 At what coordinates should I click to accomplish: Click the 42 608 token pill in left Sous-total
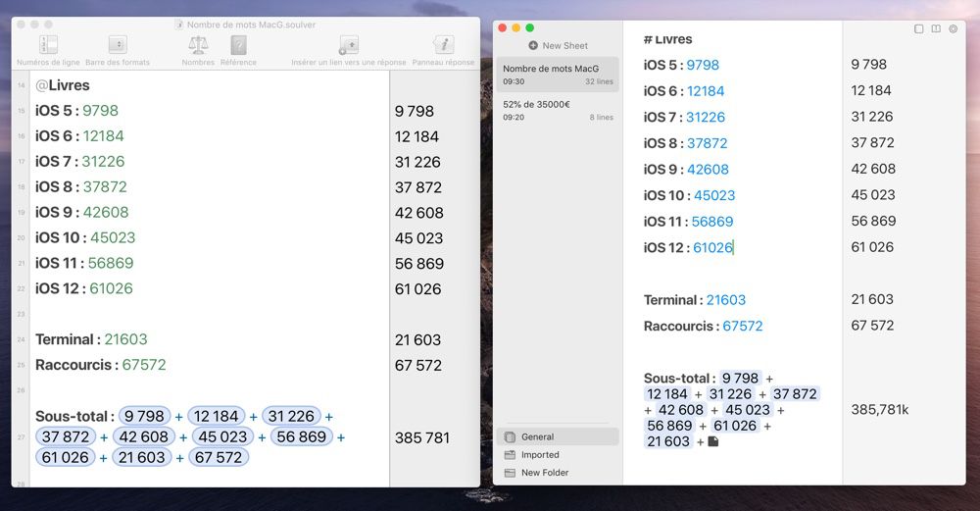tap(144, 436)
